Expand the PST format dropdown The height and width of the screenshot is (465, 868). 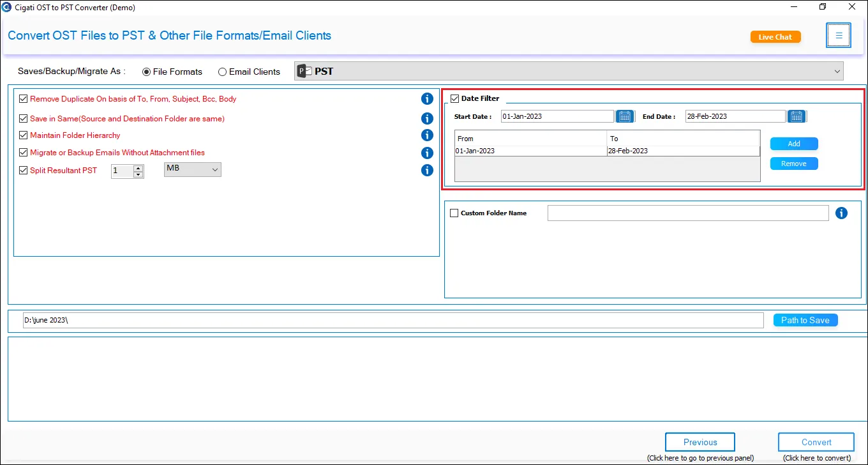[x=837, y=72]
